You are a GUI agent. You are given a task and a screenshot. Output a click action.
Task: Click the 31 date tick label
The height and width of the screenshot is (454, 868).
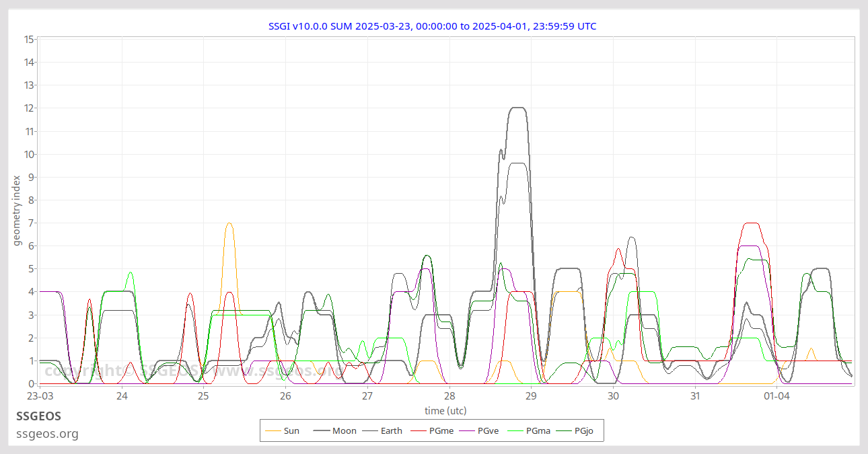695,396
